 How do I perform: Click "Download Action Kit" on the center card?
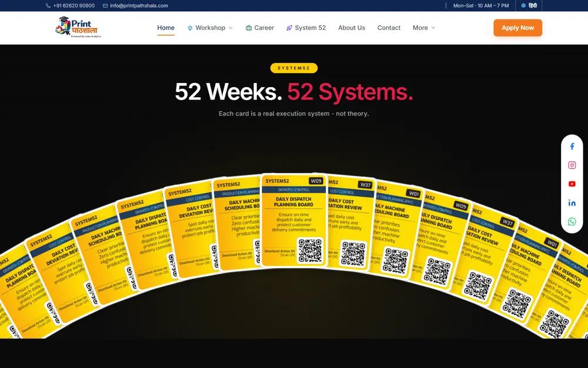coord(280,251)
